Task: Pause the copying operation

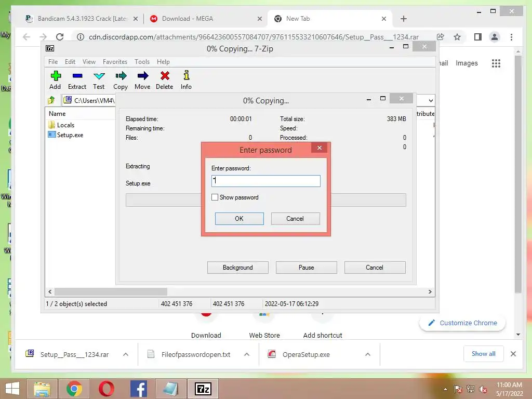Action: pyautogui.click(x=307, y=268)
